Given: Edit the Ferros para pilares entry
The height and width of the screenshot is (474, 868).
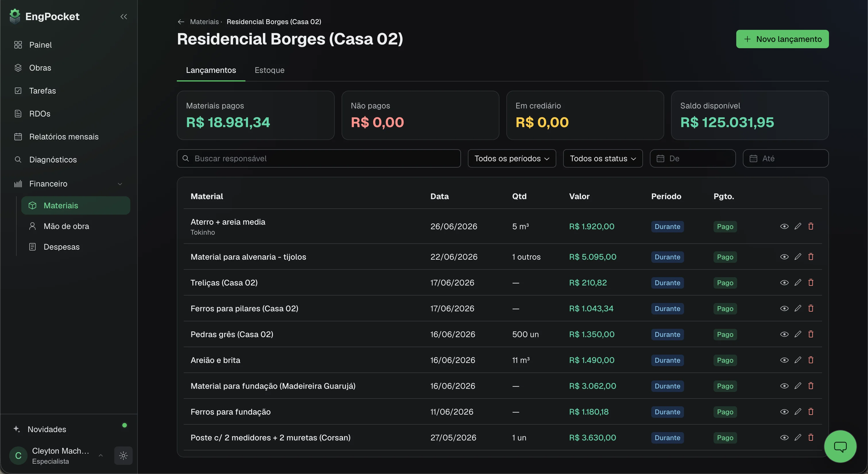Looking at the screenshot, I should coord(798,309).
